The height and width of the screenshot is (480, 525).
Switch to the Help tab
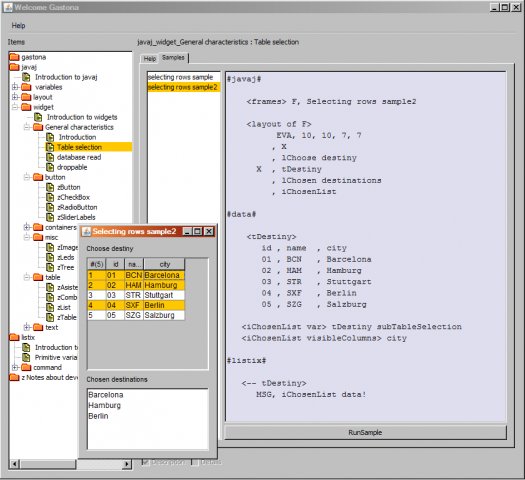150,59
